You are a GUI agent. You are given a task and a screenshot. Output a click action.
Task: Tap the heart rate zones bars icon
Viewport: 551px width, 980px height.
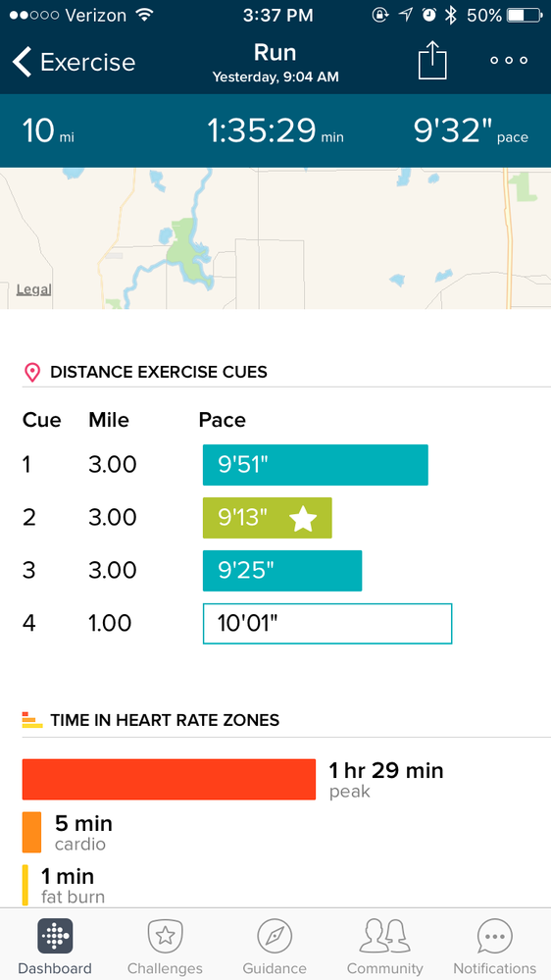tap(31, 720)
